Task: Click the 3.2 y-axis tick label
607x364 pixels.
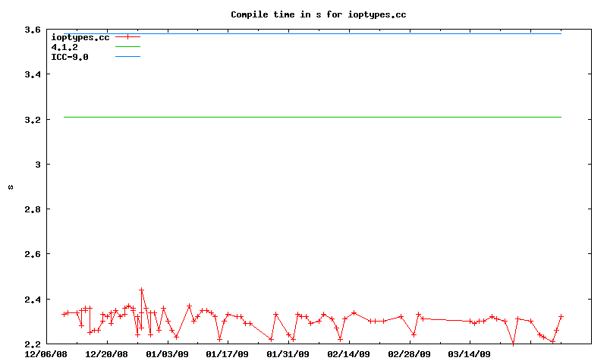Action: pos(32,120)
